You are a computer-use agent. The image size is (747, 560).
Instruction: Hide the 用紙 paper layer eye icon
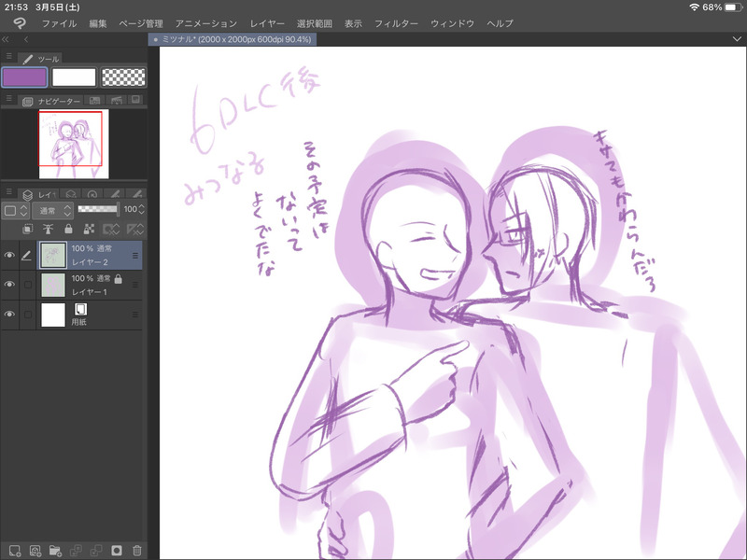9,315
